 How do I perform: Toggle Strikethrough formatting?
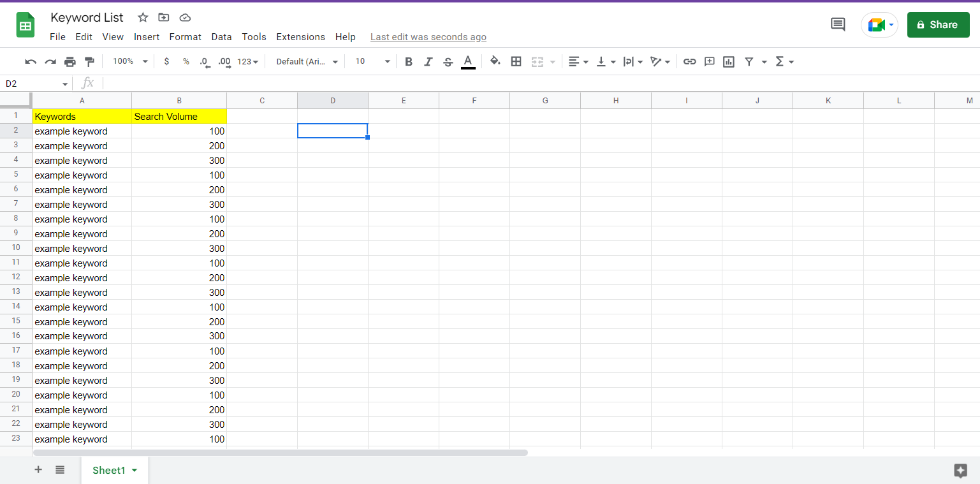pyautogui.click(x=448, y=62)
